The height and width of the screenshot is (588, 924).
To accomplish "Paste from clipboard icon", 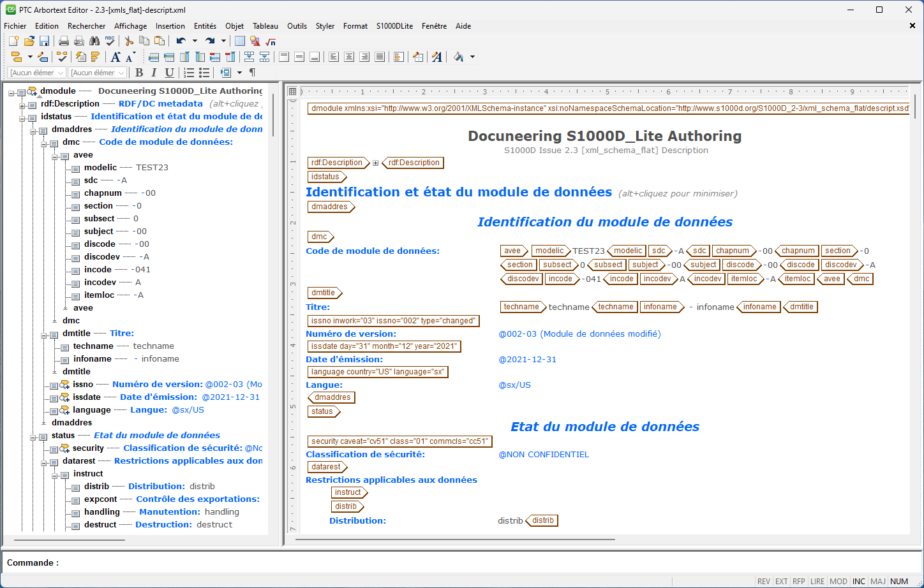I will [160, 41].
